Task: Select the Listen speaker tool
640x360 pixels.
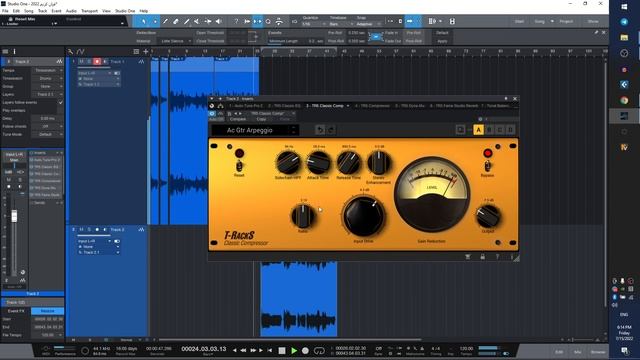Action: point(218,21)
